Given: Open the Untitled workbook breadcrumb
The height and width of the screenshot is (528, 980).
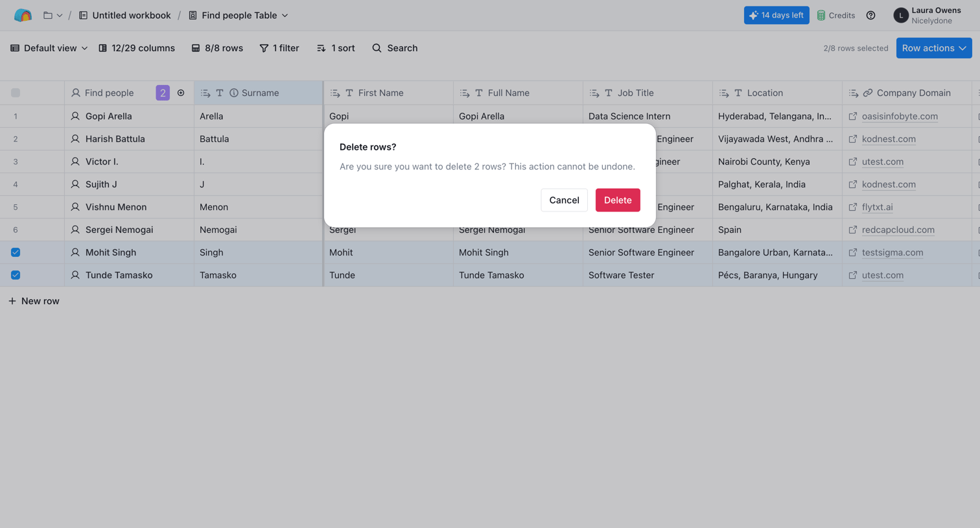Looking at the screenshot, I should pos(125,15).
